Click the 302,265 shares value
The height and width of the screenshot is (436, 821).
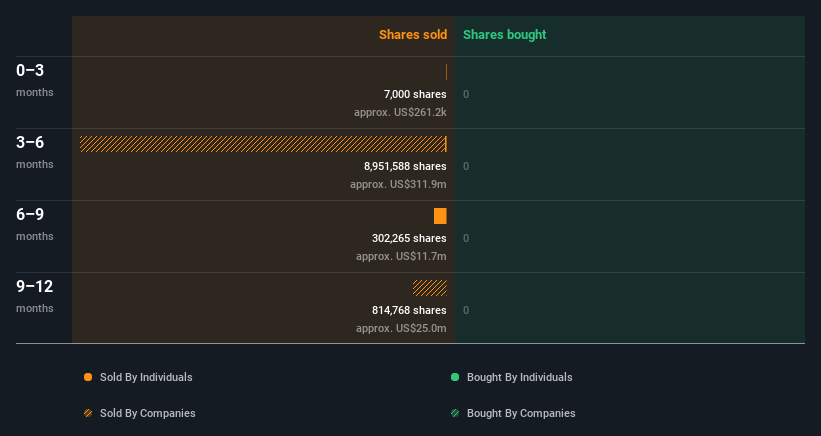409,238
